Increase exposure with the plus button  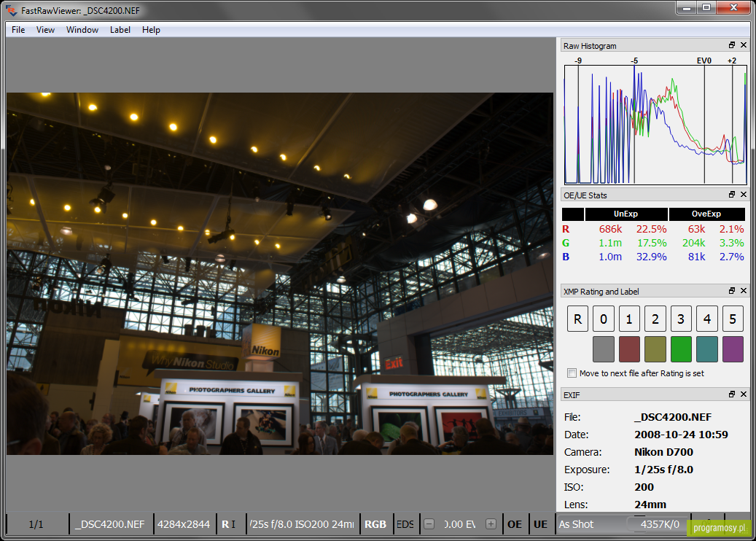click(x=491, y=524)
